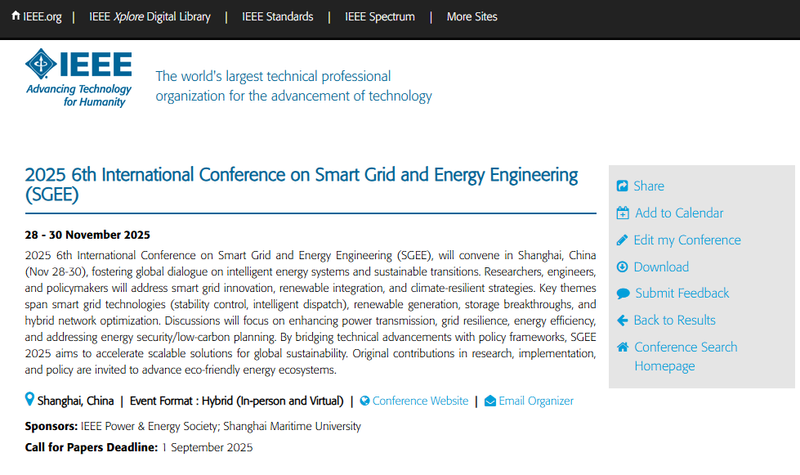Viewport: 800px width, 475px height.
Task: Click the Conference Search Homepage house icon
Action: [x=622, y=347]
